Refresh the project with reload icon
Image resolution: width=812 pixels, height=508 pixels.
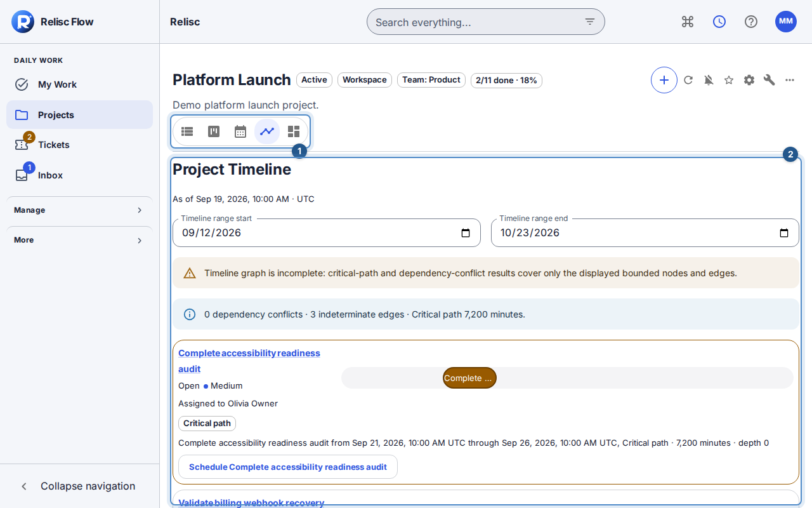[688, 80]
